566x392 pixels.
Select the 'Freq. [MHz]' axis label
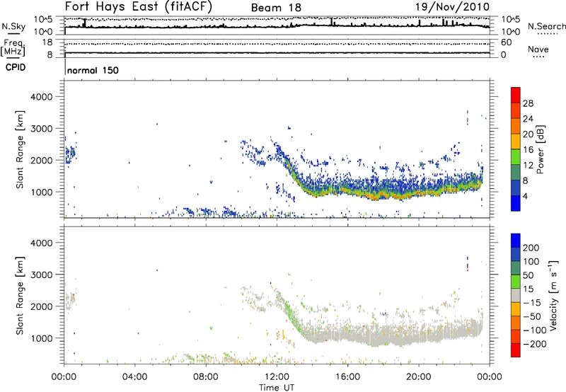pos(13,47)
